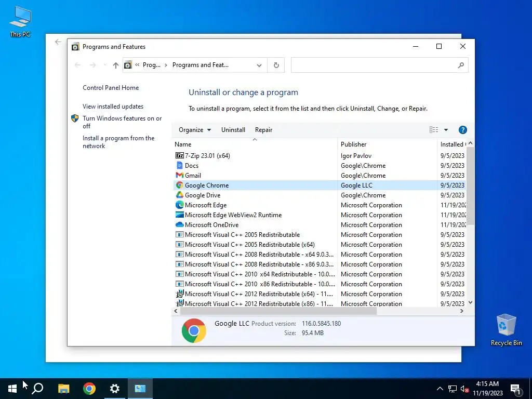This screenshot has width=532, height=399.
Task: Click the Control Panel taskbar icon
Action: tap(140, 389)
